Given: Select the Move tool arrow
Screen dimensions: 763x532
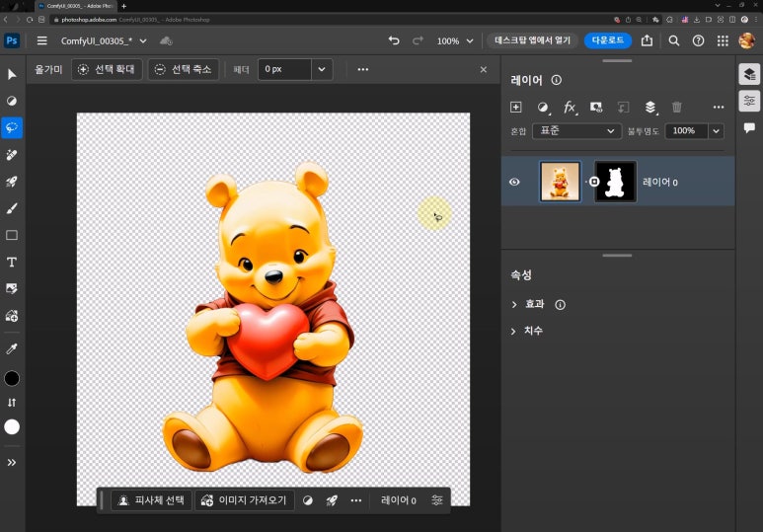Looking at the screenshot, I should 12,74.
